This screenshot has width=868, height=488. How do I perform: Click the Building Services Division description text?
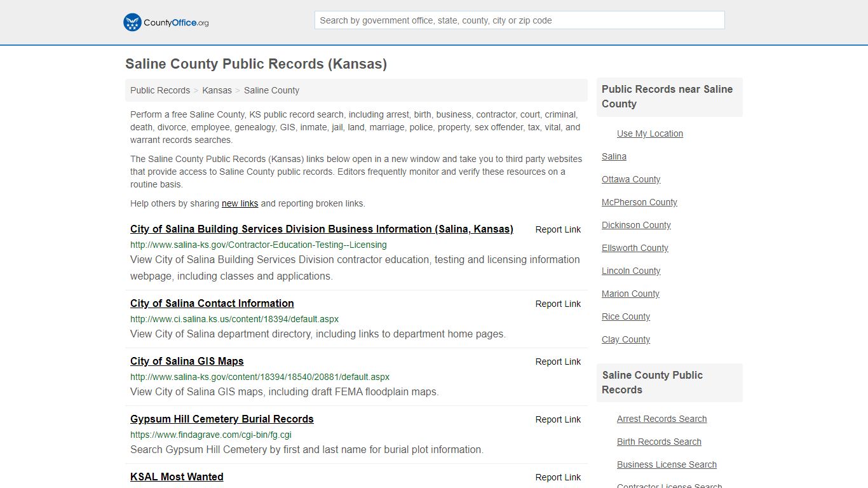[355, 268]
